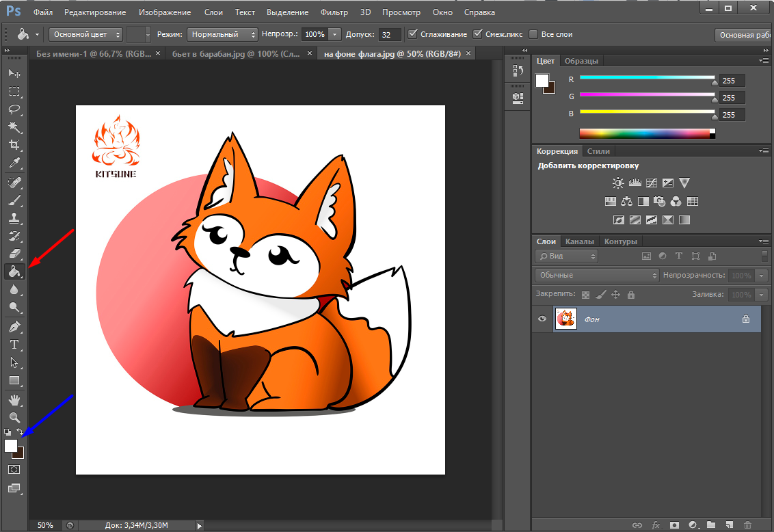Add layer style fx icon

656,525
